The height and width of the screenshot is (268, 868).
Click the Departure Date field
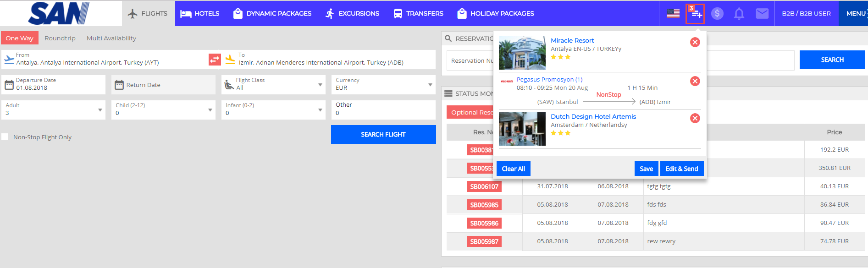click(53, 85)
